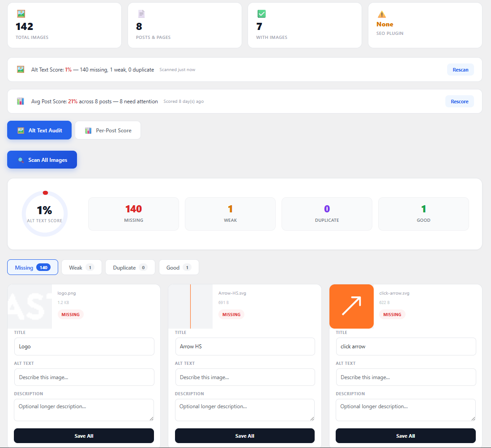The width and height of the screenshot is (491, 448).
Task: Click the SEO Plugin warning triangle icon
Action: click(x=382, y=14)
